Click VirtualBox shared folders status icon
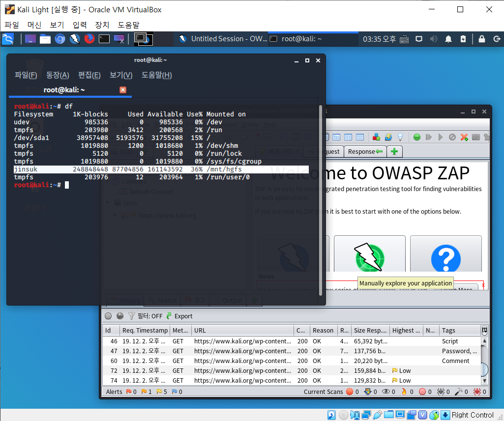The width and height of the screenshot is (504, 421). click(388, 415)
